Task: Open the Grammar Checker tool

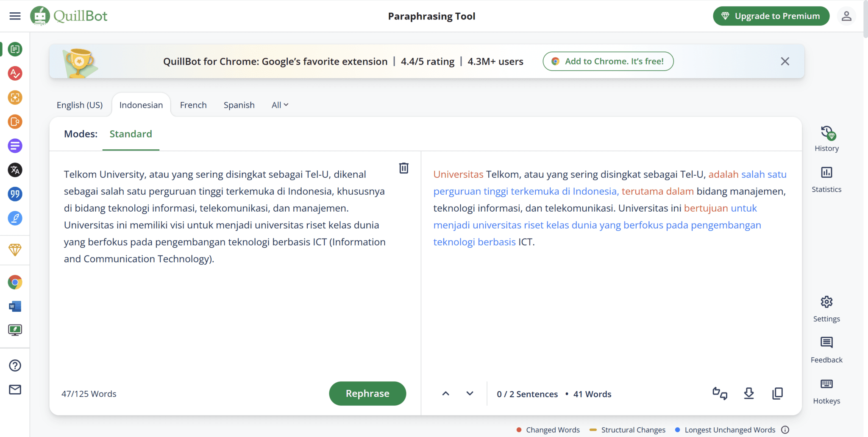Action: pos(15,73)
